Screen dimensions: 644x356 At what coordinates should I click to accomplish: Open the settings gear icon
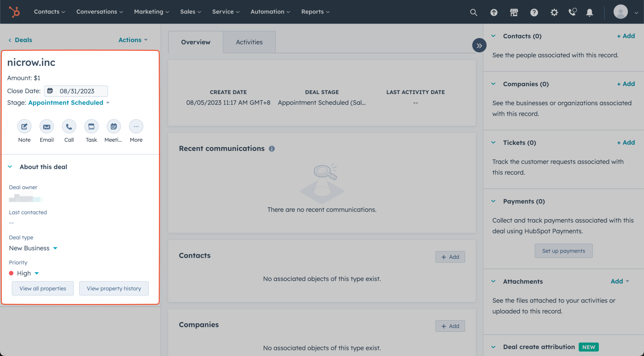(x=554, y=12)
